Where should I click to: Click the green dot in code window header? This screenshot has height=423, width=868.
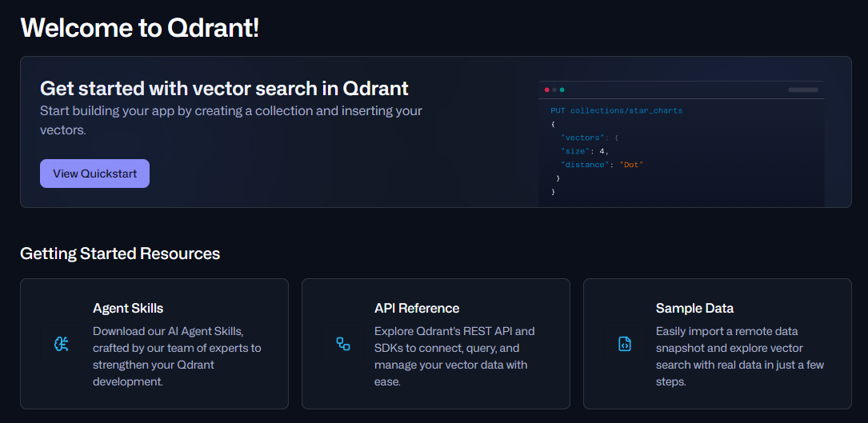point(562,90)
